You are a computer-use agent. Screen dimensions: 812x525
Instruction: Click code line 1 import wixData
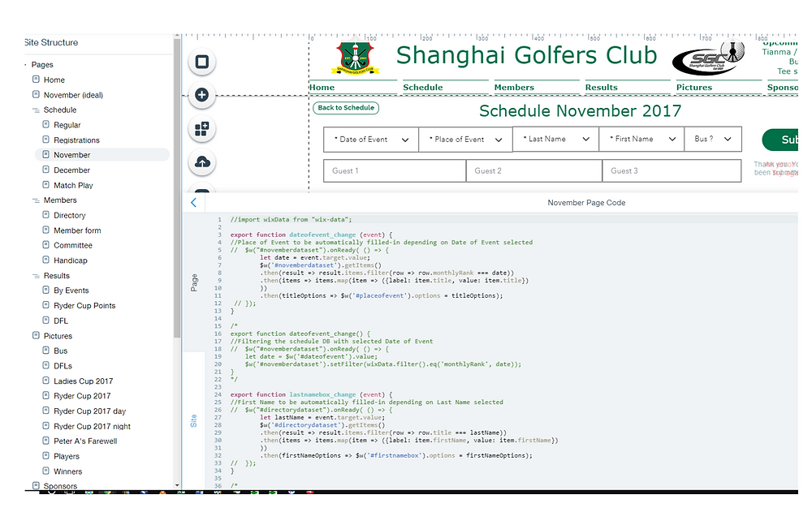tap(291, 220)
